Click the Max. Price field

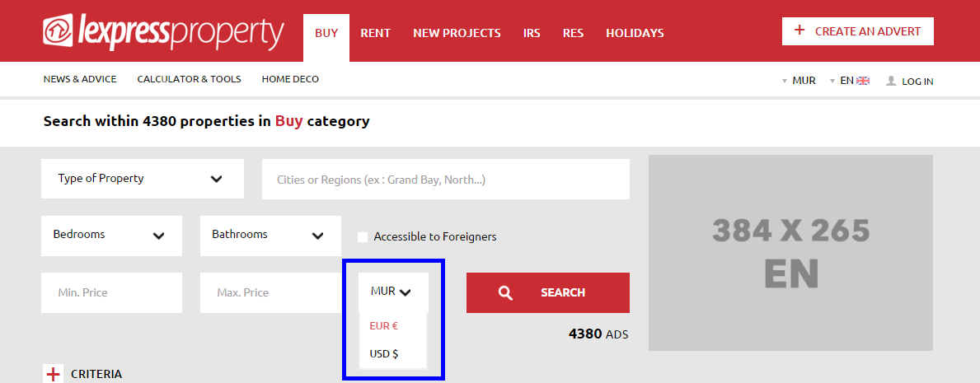(x=270, y=292)
